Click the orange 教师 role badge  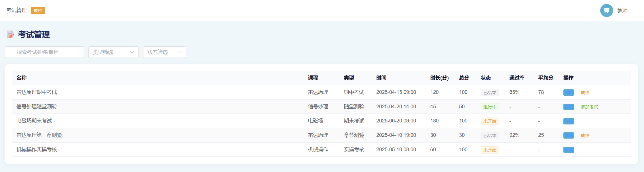38,11
